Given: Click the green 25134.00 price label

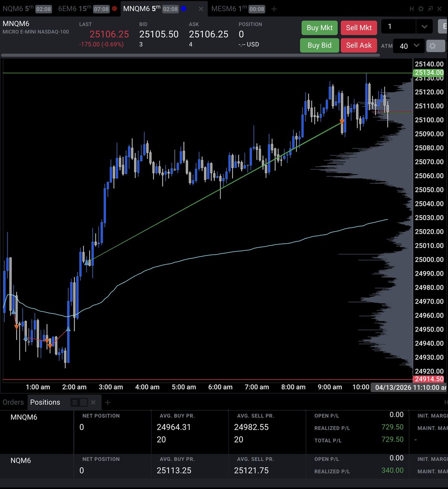Looking at the screenshot, I should (x=429, y=73).
